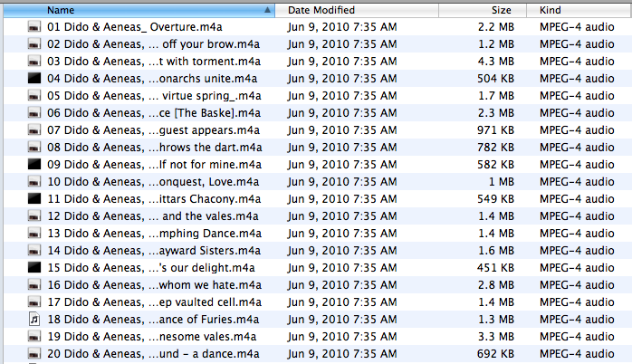Click the 1.2 MB size value
This screenshot has width=632, height=364.
click(496, 44)
